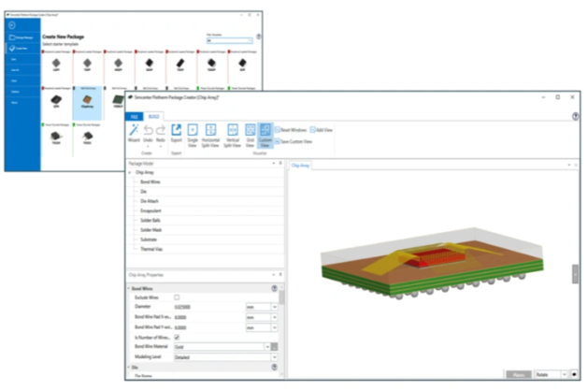Select Vertical Split View
The height and width of the screenshot is (391, 588).
click(x=232, y=136)
